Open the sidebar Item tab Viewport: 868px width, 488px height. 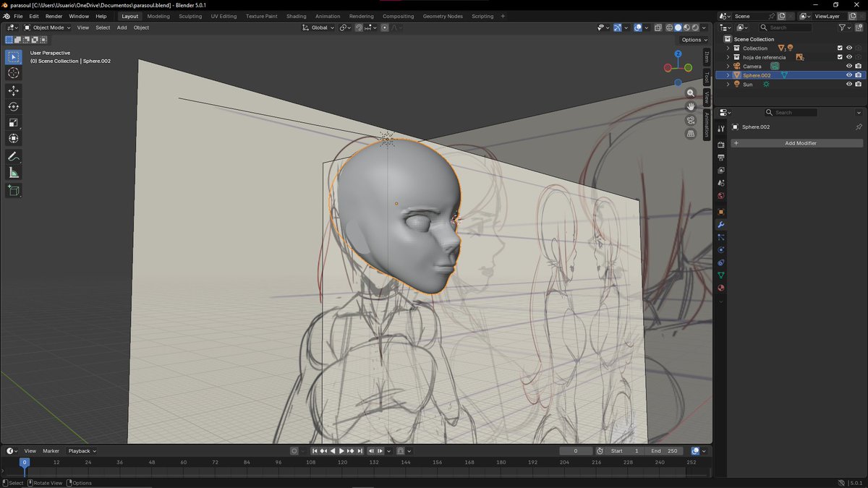pos(707,56)
